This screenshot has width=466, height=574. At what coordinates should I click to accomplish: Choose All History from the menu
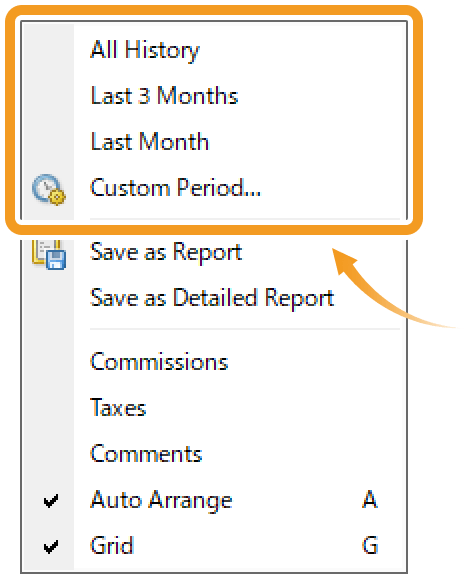[x=145, y=50]
